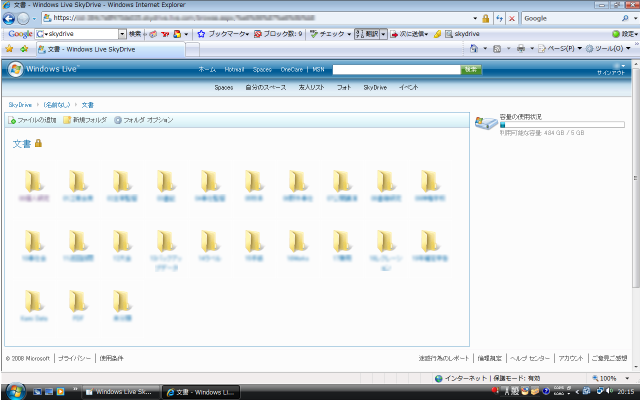Click the IE Forward navigation button
Screen dimensions: 640x400
coord(23,18)
